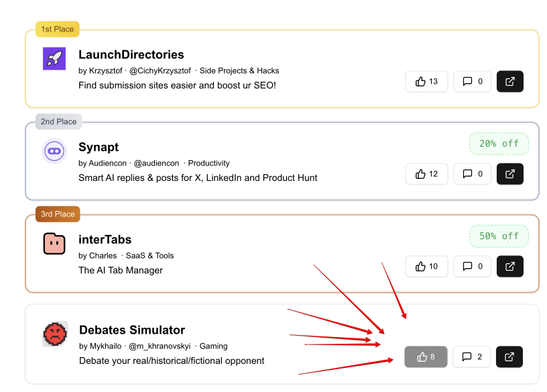Screen dimensions: 547x392
Task: Upvote Synapt with 12 likes
Action: [x=426, y=174]
